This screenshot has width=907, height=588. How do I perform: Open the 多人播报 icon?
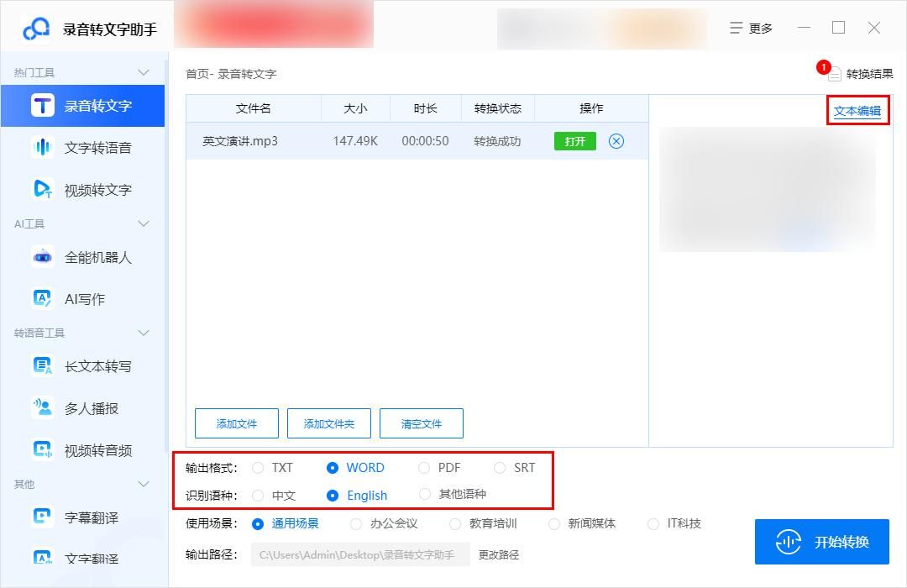pyautogui.click(x=42, y=408)
